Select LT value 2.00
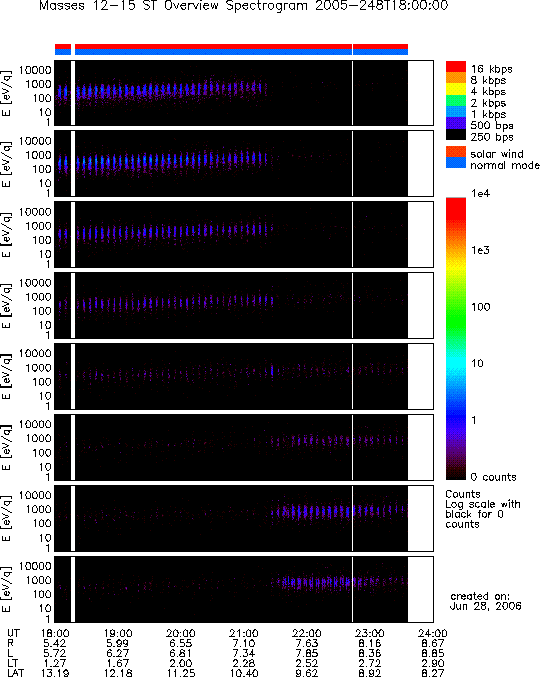This screenshot has height=677, width=540. (x=180, y=663)
